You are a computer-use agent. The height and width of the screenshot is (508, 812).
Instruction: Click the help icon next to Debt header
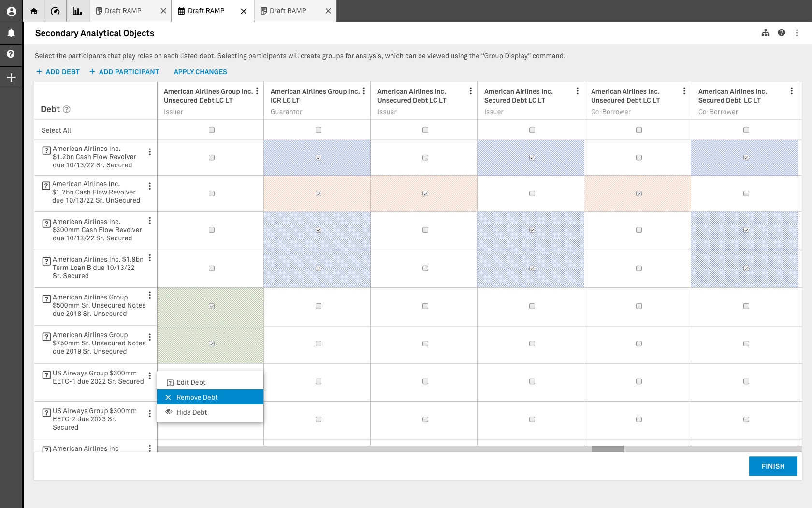tap(67, 109)
